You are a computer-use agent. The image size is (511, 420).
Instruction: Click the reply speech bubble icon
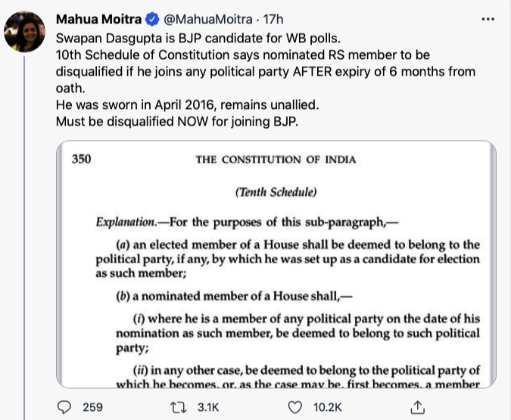tap(66, 408)
